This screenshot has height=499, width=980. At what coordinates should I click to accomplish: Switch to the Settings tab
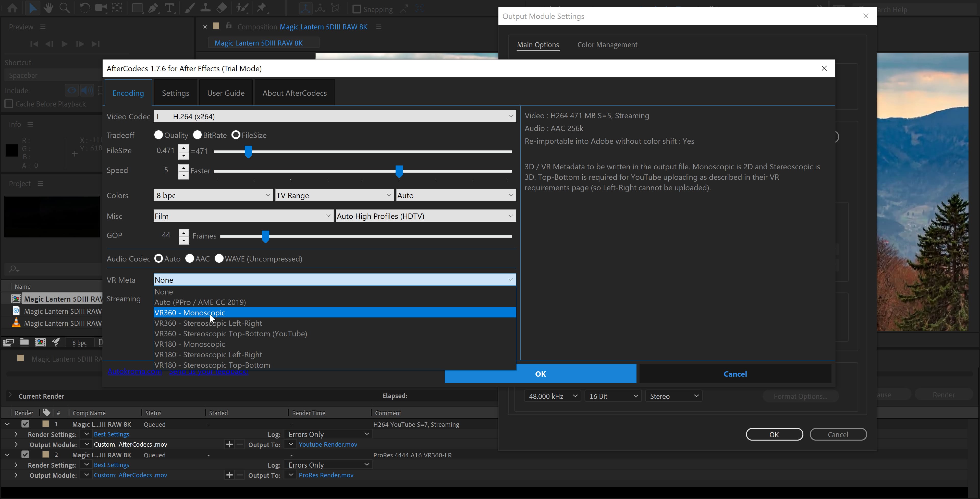pyautogui.click(x=175, y=93)
